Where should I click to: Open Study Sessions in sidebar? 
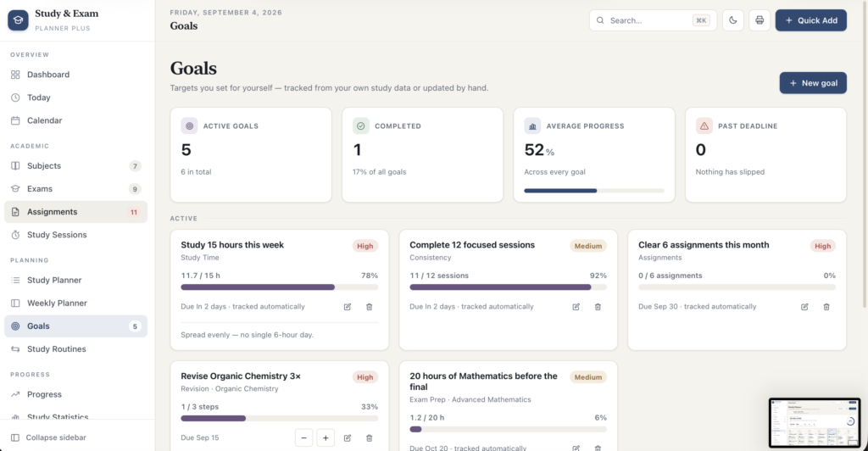(x=75, y=235)
